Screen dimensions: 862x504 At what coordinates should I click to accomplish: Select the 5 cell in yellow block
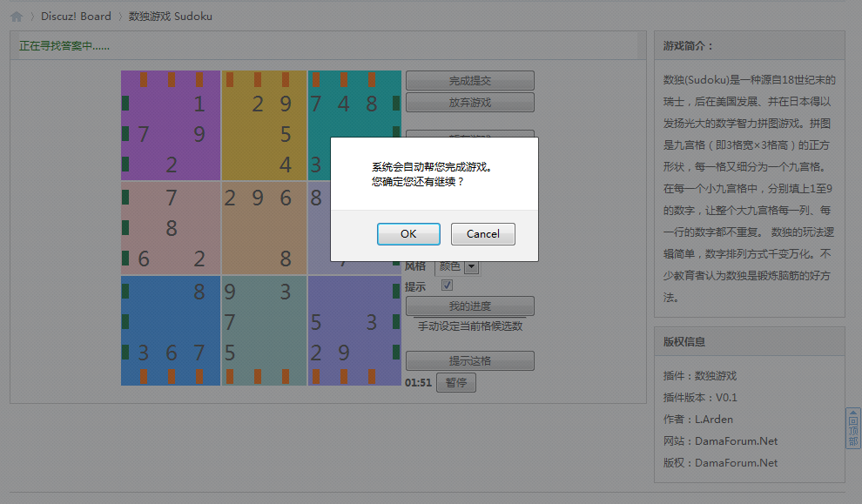(x=286, y=134)
